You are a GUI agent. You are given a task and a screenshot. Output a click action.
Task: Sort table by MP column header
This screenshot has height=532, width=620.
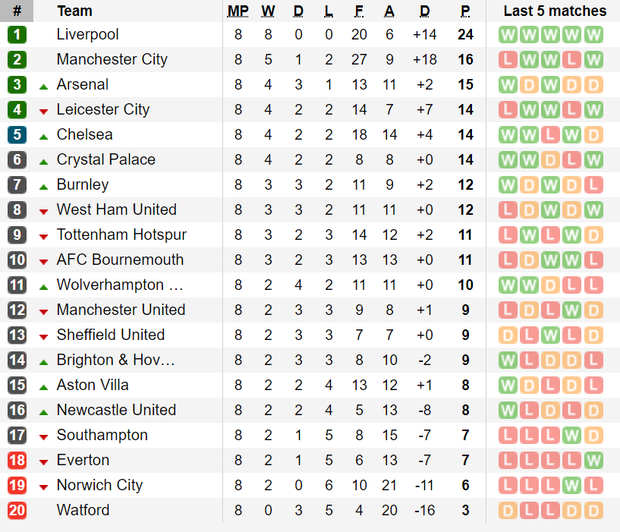point(238,11)
